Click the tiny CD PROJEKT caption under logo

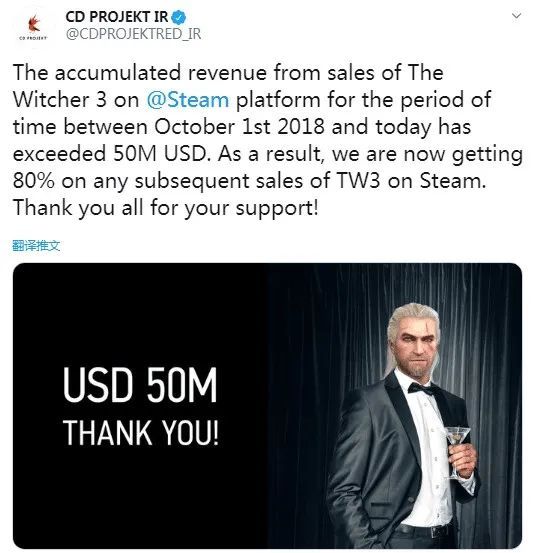(x=33, y=37)
